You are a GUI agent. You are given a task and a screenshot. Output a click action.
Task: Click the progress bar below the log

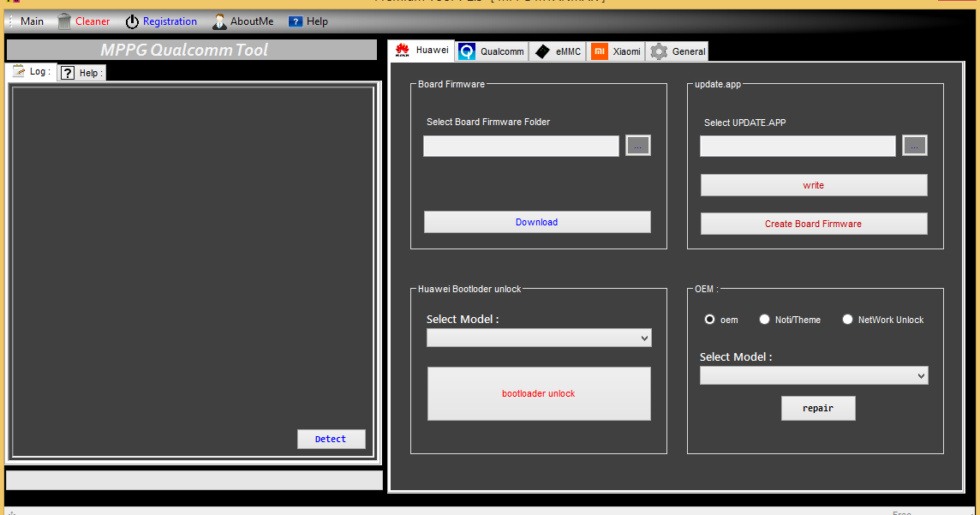194,480
